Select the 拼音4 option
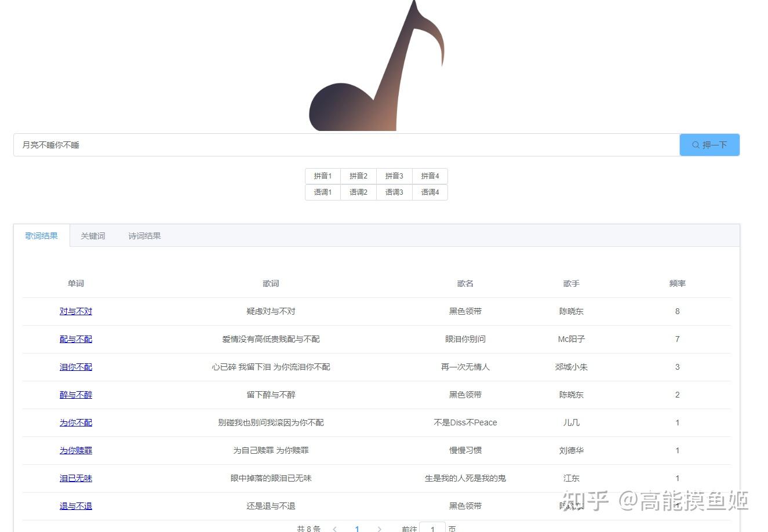The height and width of the screenshot is (532, 768). click(430, 176)
